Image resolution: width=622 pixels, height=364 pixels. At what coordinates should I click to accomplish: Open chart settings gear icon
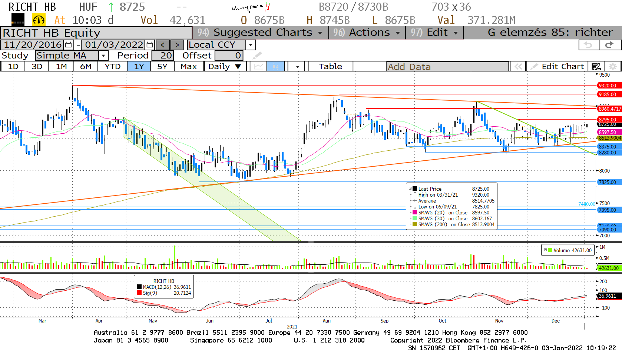point(613,67)
